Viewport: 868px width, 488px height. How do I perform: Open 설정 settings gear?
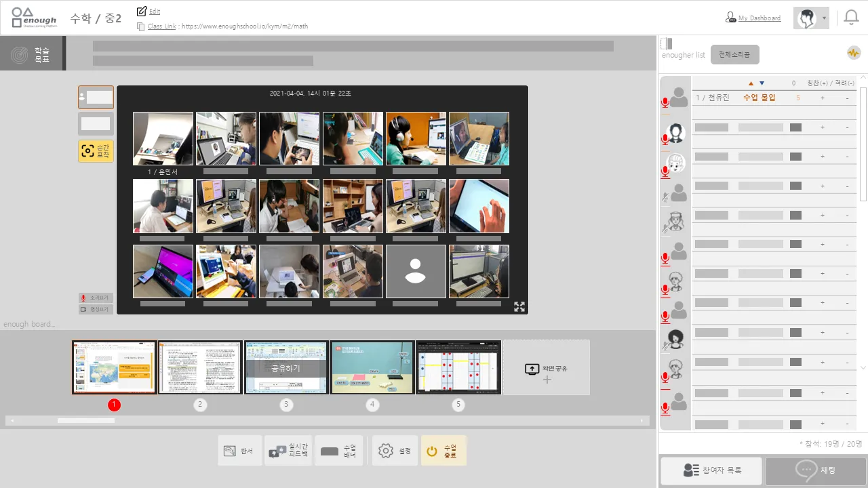tap(395, 451)
